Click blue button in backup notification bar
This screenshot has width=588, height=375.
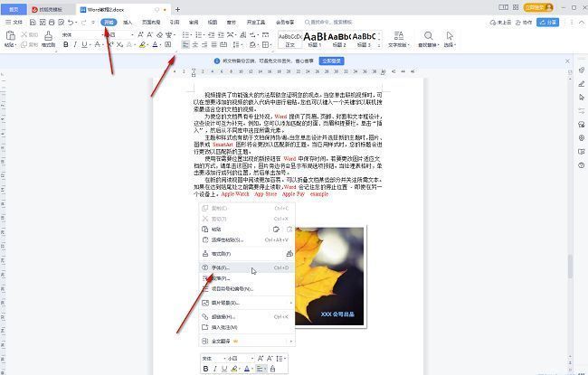331,61
